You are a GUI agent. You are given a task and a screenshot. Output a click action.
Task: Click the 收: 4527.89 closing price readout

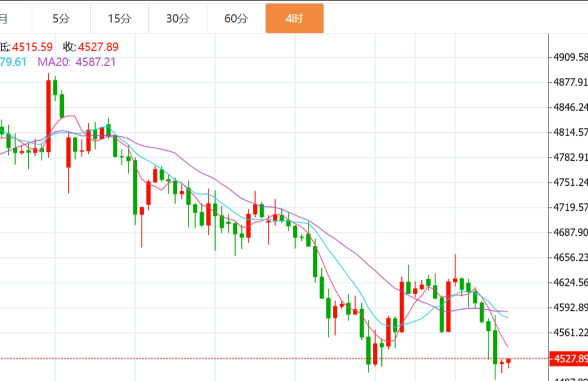click(x=91, y=47)
